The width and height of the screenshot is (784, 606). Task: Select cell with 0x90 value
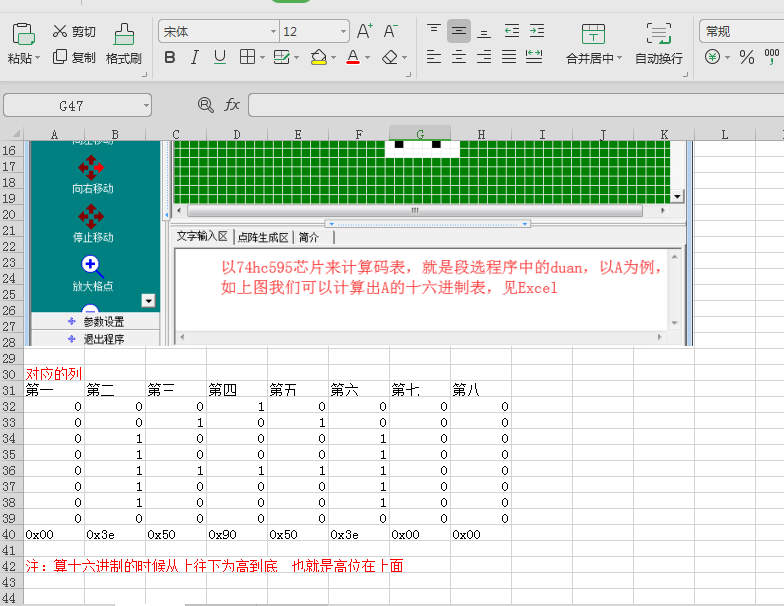pyautogui.click(x=237, y=534)
